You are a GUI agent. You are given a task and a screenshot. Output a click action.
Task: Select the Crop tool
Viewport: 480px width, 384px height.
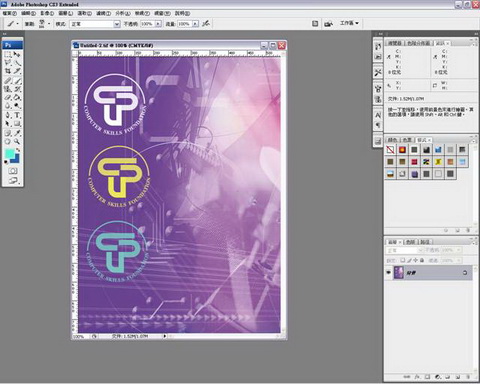click(8, 71)
